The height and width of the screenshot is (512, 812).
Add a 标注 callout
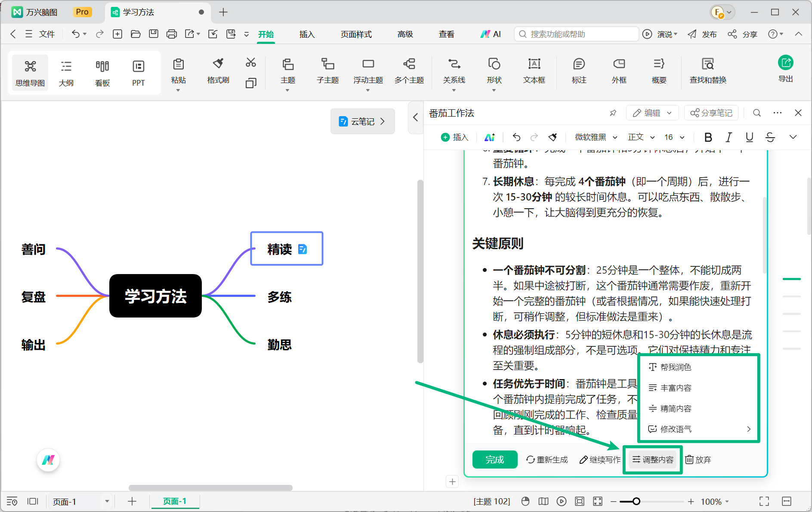point(579,71)
